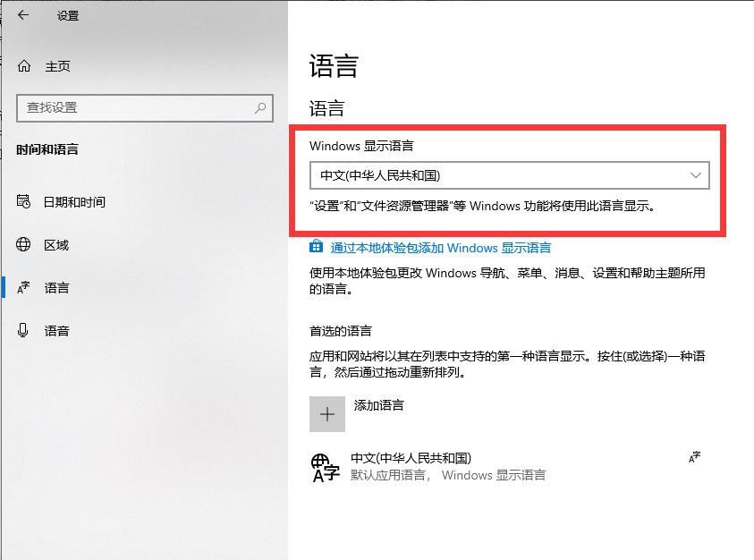
Task: Click the 时间和语言 section heading
Action: click(47, 149)
